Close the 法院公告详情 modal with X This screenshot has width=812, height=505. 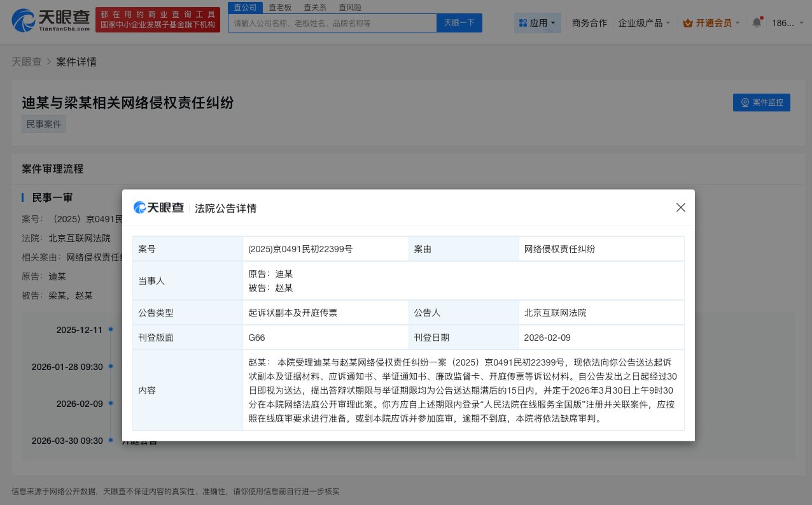coord(680,208)
